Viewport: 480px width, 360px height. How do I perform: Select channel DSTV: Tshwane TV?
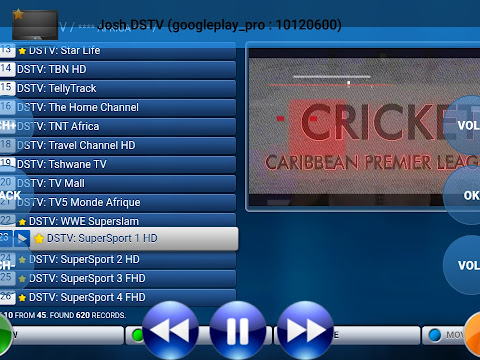[x=118, y=165]
